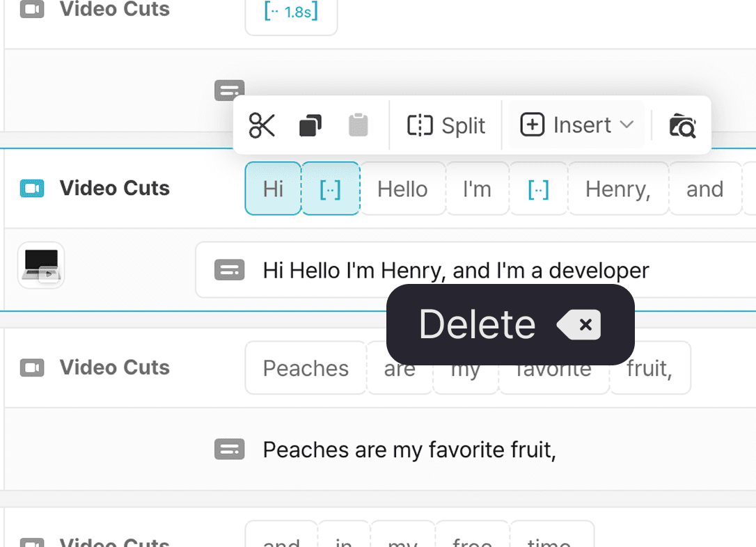This screenshot has width=756, height=547.
Task: Click the laptop video thumbnail
Action: [41, 265]
